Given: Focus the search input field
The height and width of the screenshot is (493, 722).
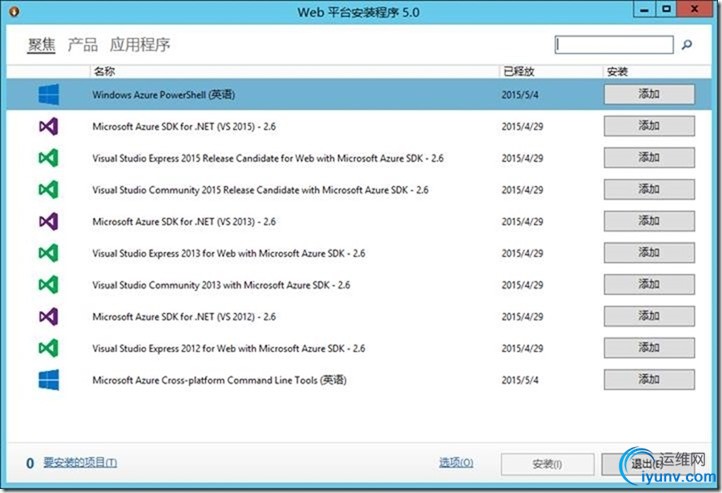Looking at the screenshot, I should point(614,45).
